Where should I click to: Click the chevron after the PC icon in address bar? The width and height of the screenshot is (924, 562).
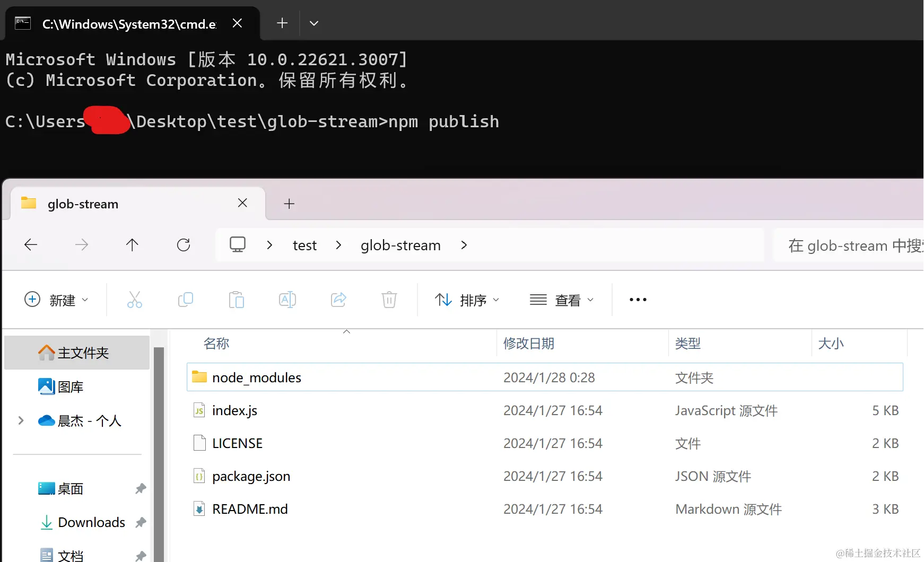(269, 245)
